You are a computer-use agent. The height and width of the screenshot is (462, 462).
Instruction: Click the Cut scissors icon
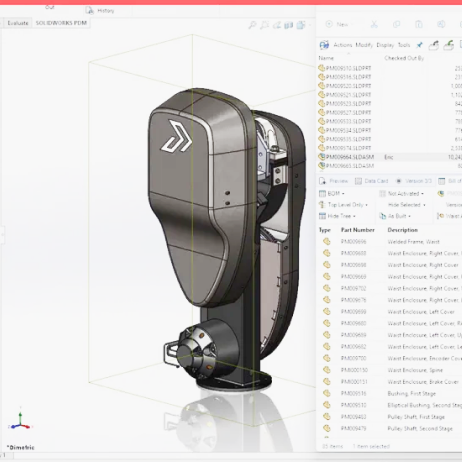pyautogui.click(x=374, y=24)
